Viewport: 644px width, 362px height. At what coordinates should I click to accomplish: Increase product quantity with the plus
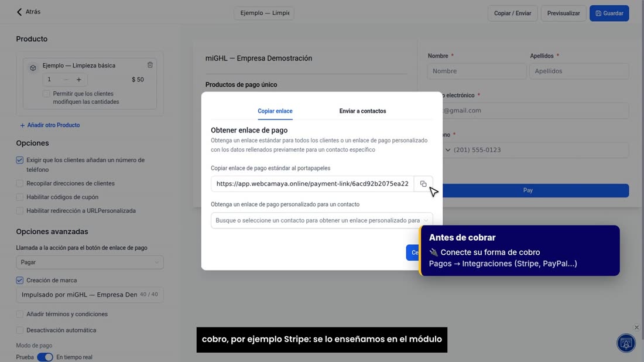pos(79,80)
